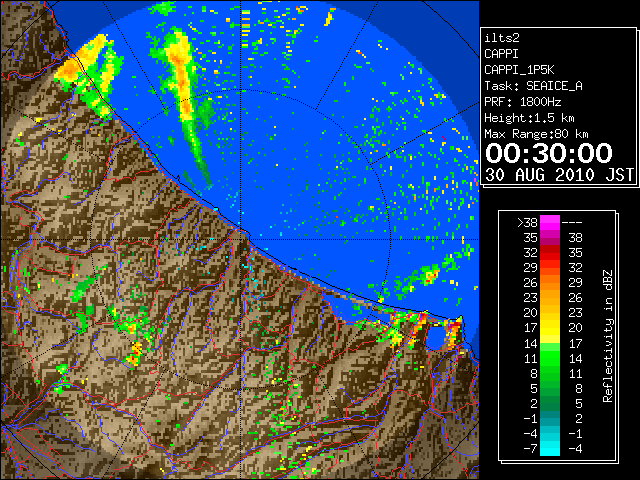Screen dimensions: 640x480
Task: Click the 'ilts2' site label
Action: (502, 38)
